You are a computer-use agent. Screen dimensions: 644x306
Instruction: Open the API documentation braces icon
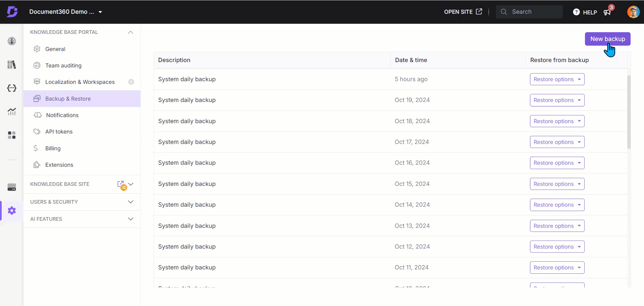12,88
